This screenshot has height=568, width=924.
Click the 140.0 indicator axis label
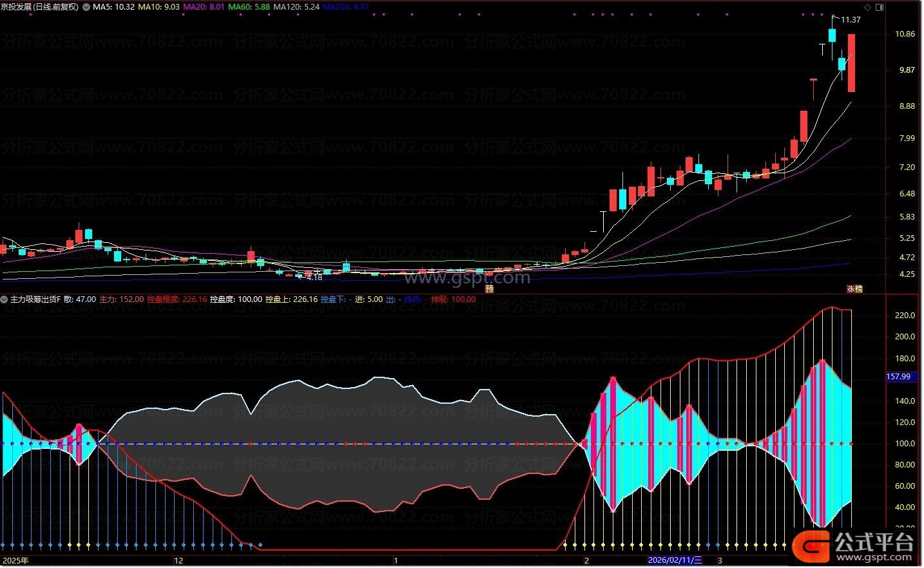point(905,401)
